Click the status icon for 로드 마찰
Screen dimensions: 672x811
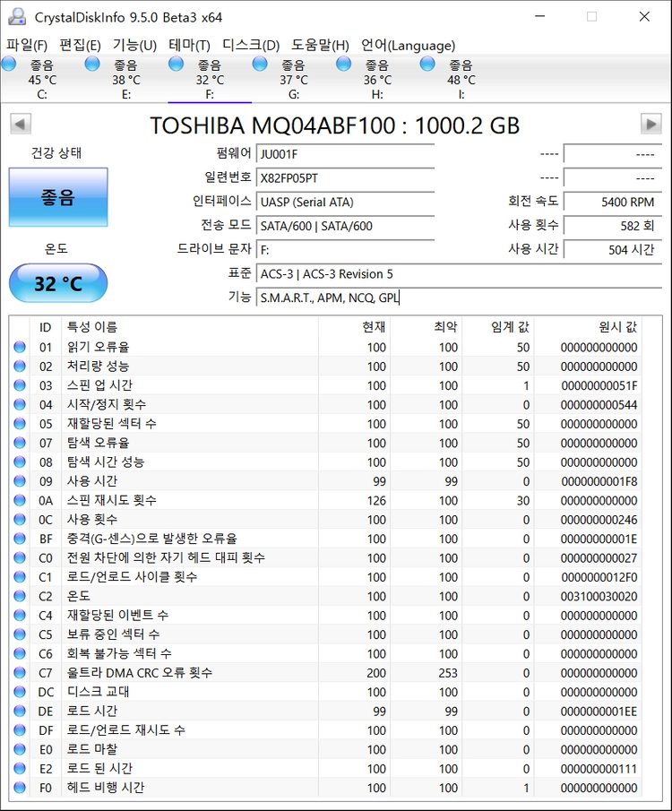coord(20,749)
